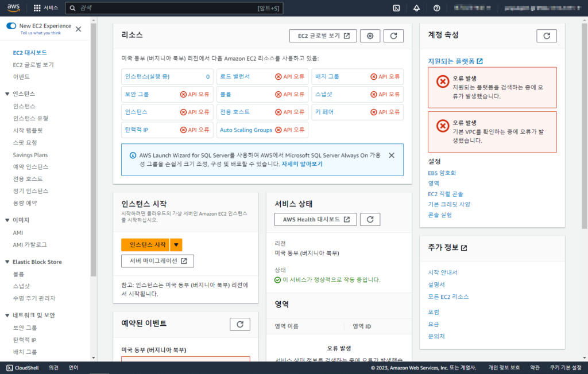Click the EC2 글로벌 보기 button
Screen dimensions: 588x374
tap(323, 36)
